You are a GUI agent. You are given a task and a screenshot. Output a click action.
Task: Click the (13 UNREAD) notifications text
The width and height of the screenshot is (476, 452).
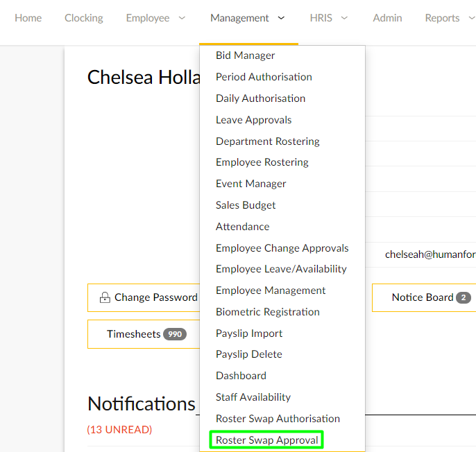(119, 430)
